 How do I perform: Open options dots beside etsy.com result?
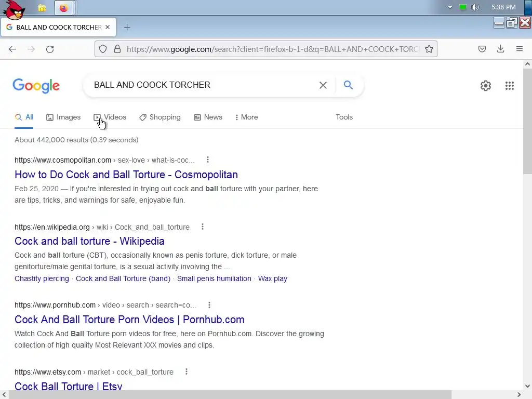click(x=187, y=371)
